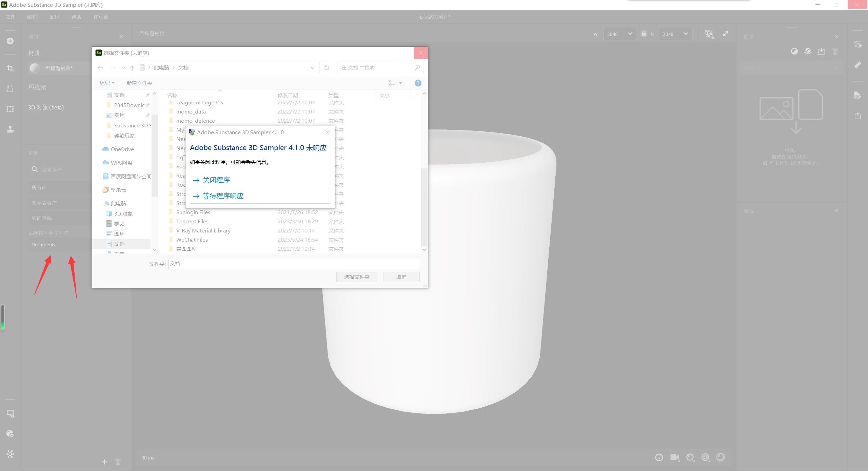Toggle the 2D/3D view switch icon
868x471 pixels.
click(x=709, y=34)
